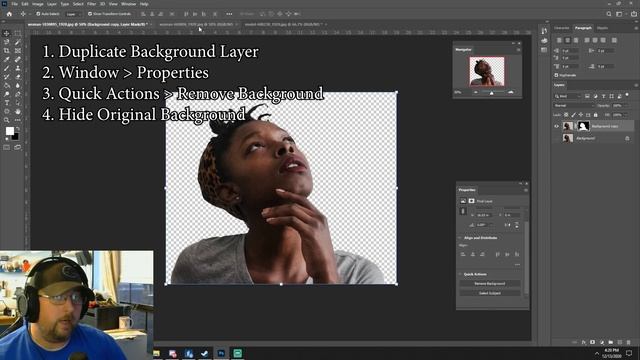Create new adjustment layer icon
Viewport: 640px width, 360px height.
pos(602,342)
